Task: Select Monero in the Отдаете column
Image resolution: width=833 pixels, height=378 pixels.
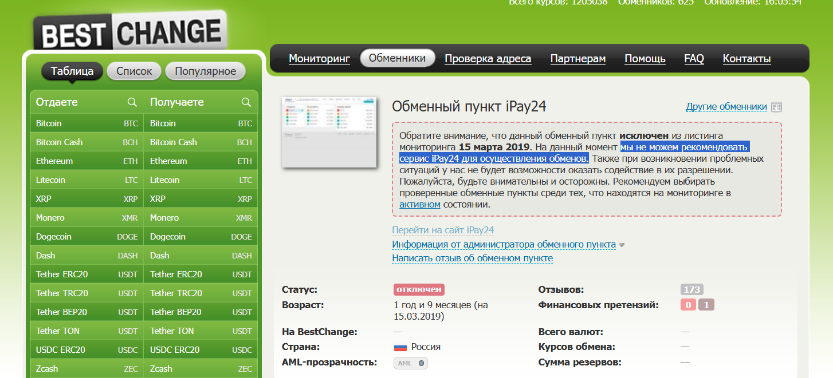Action: pos(87,218)
